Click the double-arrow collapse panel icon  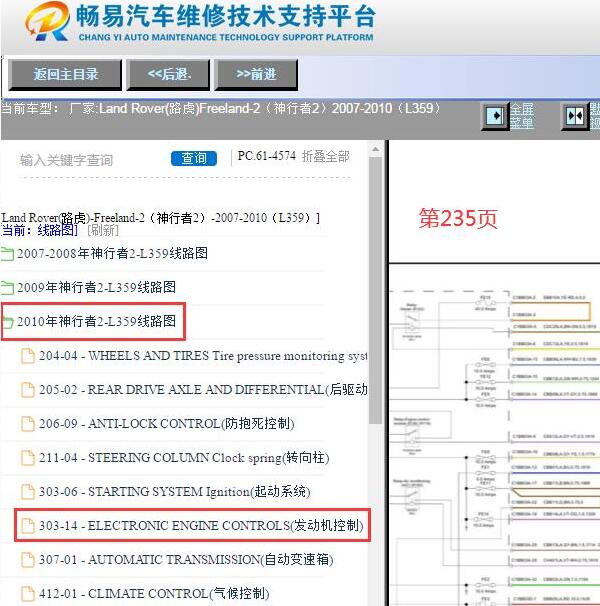coord(575,116)
